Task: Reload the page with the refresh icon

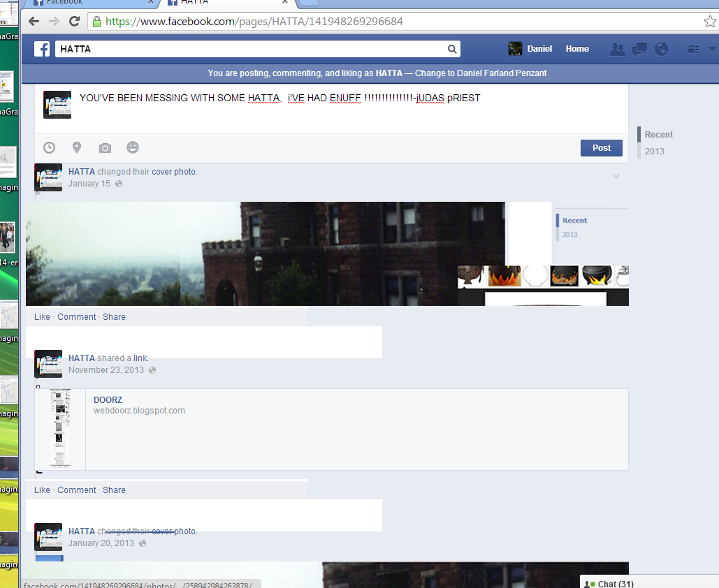Action: (74, 21)
